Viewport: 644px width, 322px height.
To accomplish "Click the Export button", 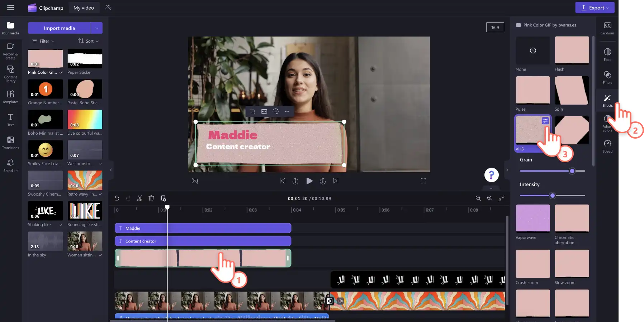I will pos(595,8).
